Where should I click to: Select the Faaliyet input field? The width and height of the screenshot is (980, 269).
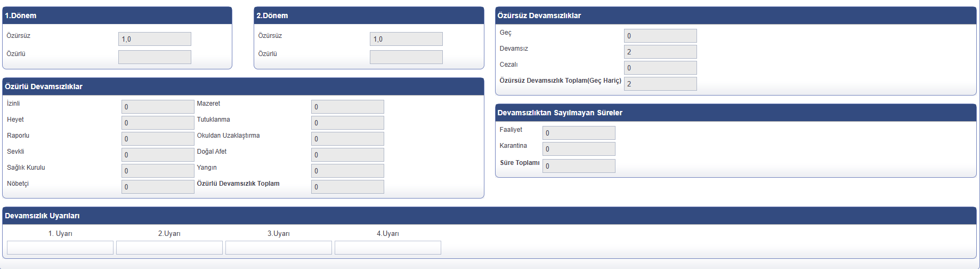[579, 133]
